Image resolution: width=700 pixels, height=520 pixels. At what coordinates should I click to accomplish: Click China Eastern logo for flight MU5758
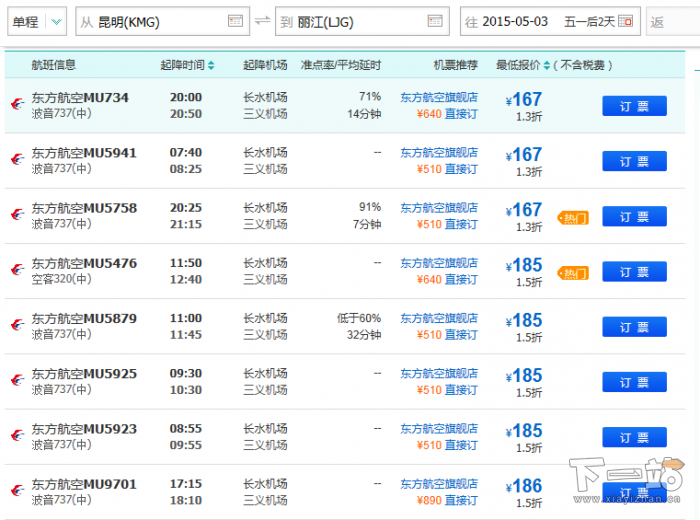pos(17,215)
